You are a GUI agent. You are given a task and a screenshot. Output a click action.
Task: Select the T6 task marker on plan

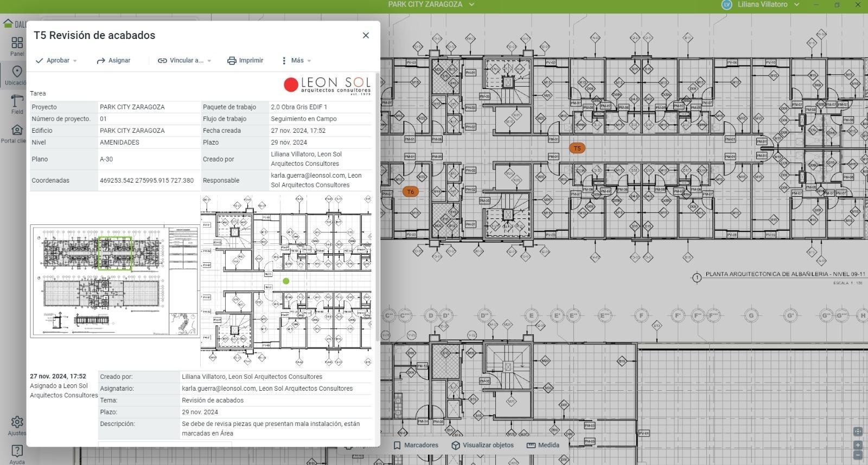pos(411,191)
